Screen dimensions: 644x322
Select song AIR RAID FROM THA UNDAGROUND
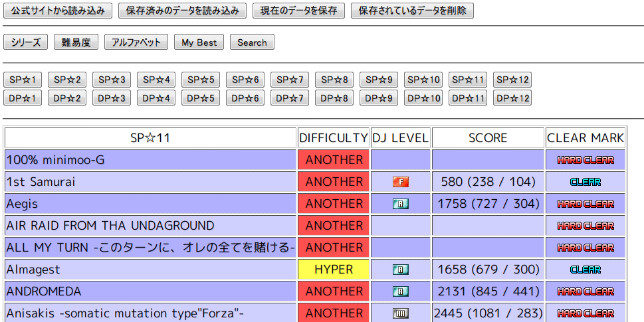click(x=110, y=226)
